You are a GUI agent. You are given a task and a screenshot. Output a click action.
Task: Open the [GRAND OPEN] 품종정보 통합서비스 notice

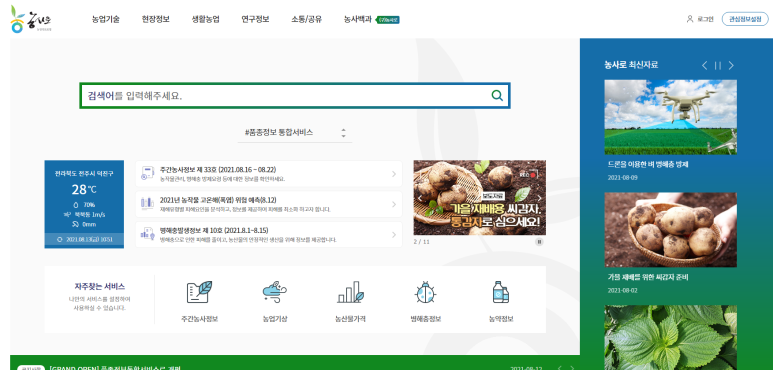click(x=115, y=368)
